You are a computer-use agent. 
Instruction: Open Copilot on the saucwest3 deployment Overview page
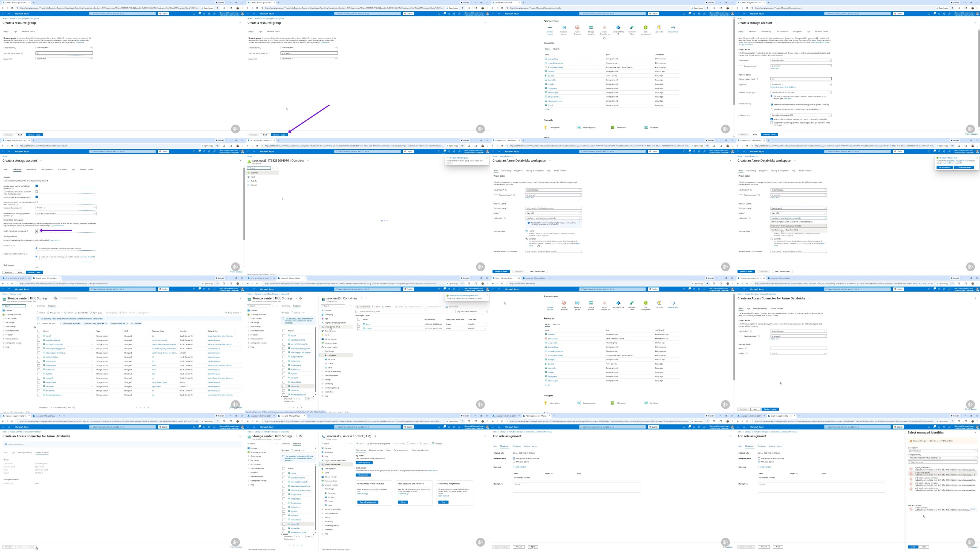tap(408, 151)
